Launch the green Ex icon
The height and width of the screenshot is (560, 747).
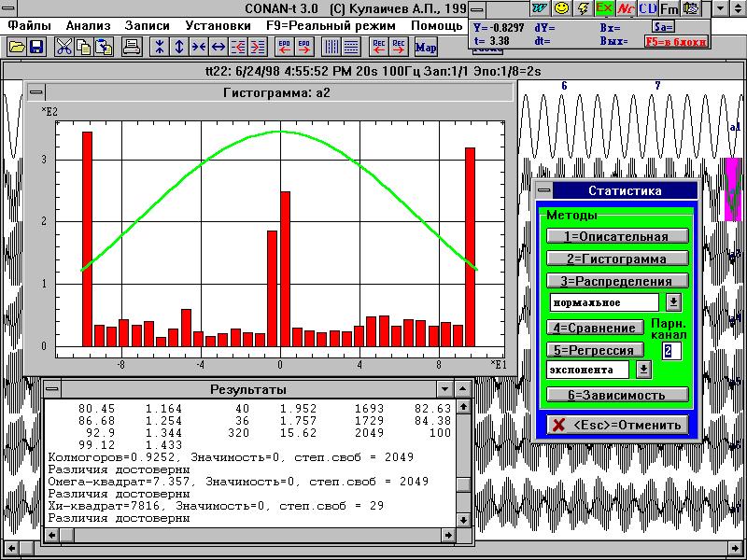pyautogui.click(x=604, y=8)
